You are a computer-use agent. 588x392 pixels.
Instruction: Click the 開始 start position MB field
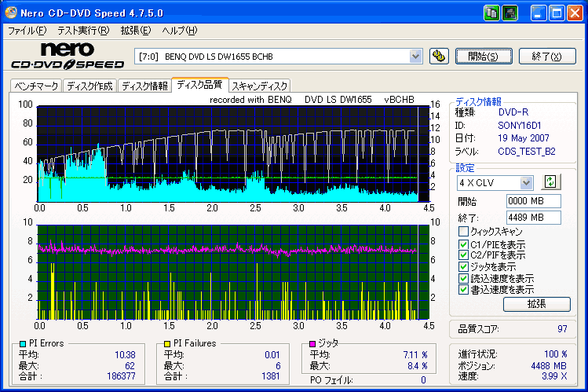coord(533,202)
